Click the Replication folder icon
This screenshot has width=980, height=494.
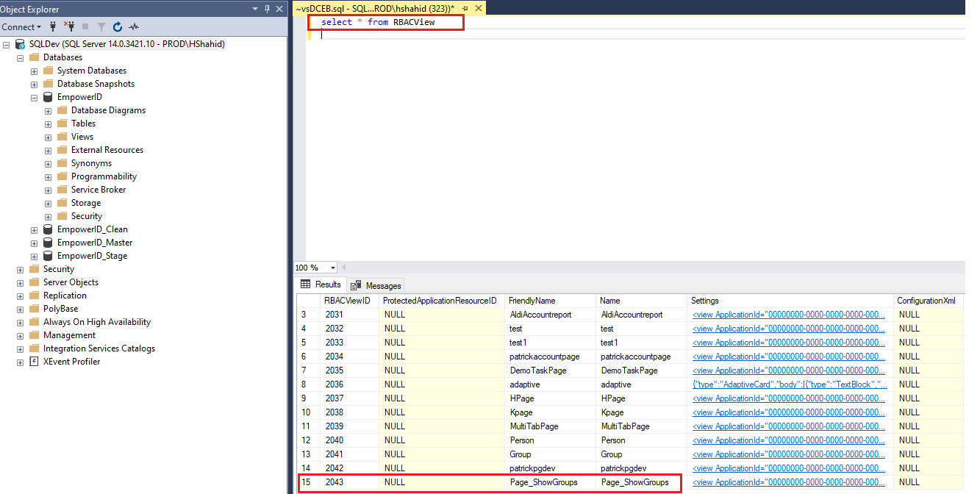click(x=34, y=296)
